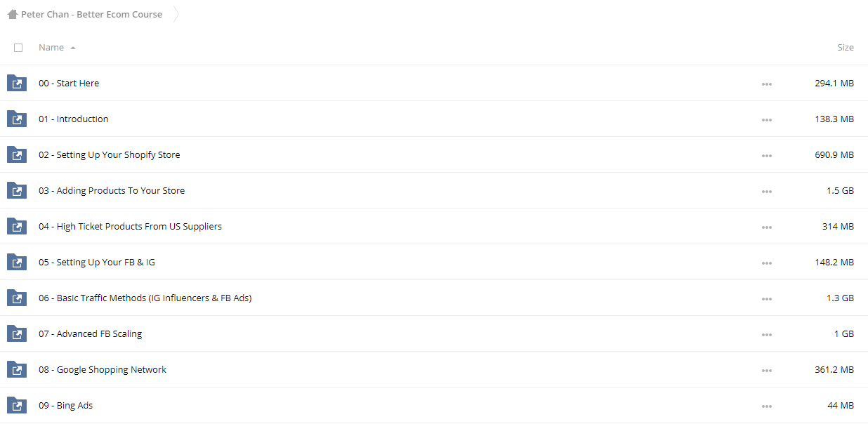
Task: Open 03 - Adding Products To Your Store
Action: click(x=112, y=190)
